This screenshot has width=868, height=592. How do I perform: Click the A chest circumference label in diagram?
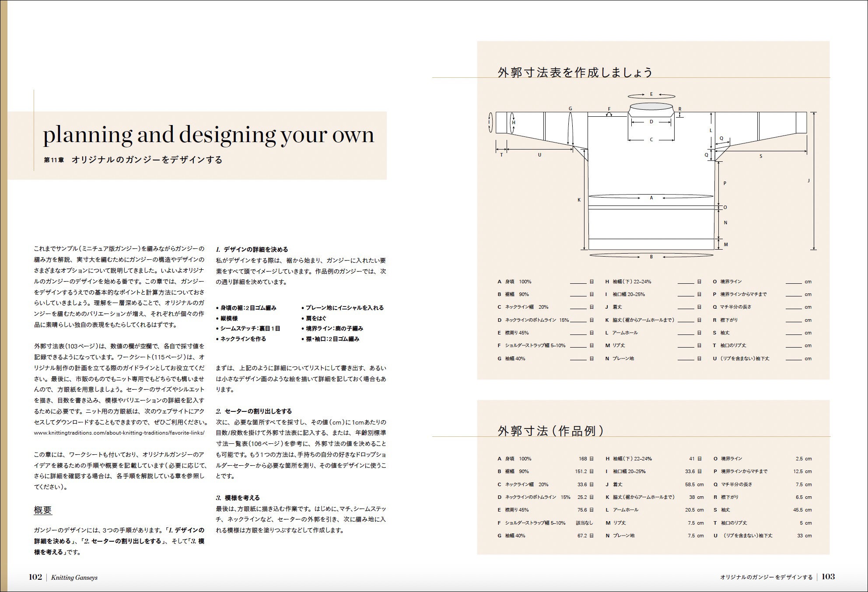tap(651, 198)
